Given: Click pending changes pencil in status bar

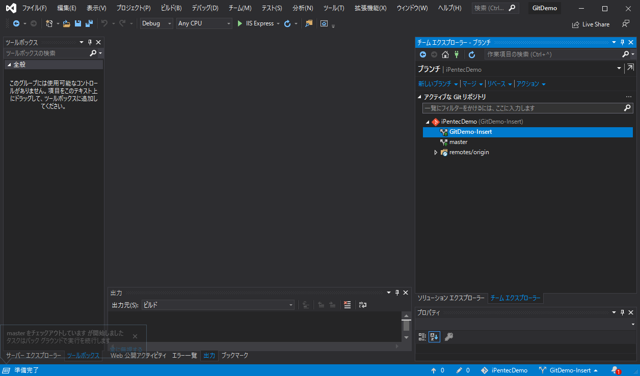Looking at the screenshot, I should coord(463,370).
